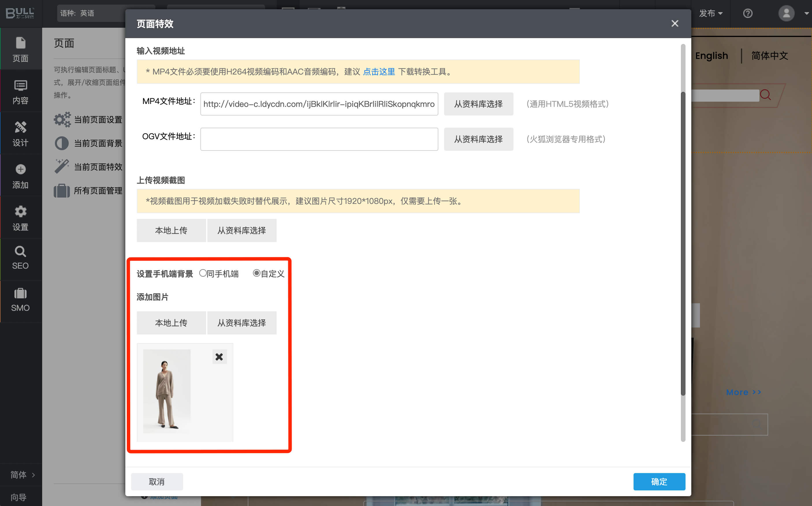
Task: Click 点击这里 download tool link
Action: point(379,72)
